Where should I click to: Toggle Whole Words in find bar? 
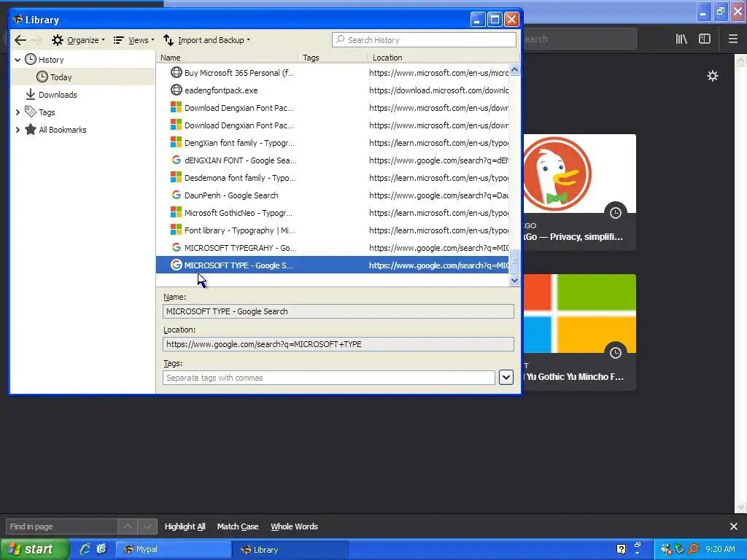[294, 526]
